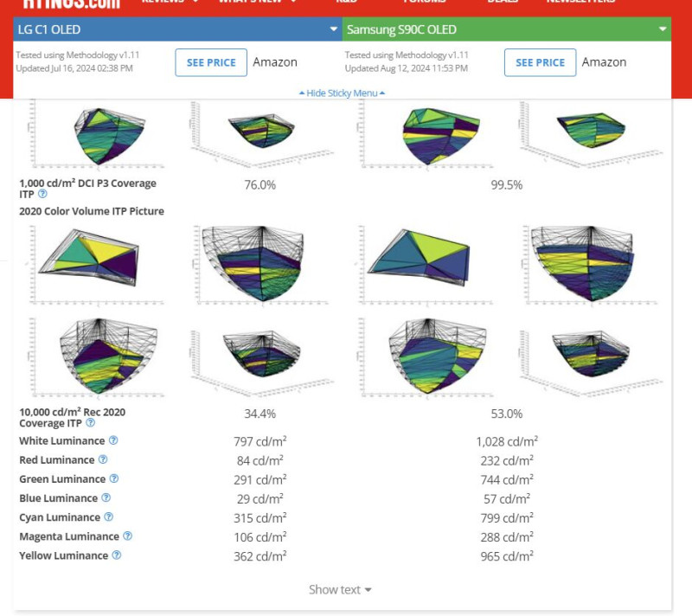Viewport: 692px width, 616px height.
Task: Select the 84 cd/m² Red Luminance value
Action: (260, 460)
